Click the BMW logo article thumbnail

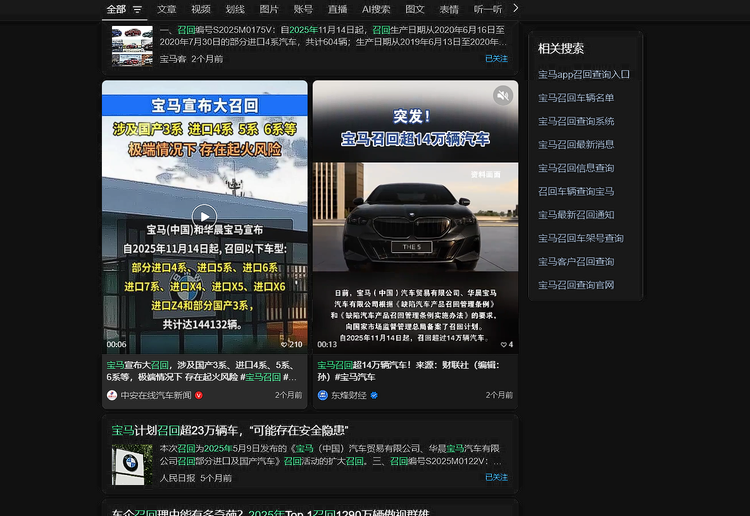(x=132, y=464)
